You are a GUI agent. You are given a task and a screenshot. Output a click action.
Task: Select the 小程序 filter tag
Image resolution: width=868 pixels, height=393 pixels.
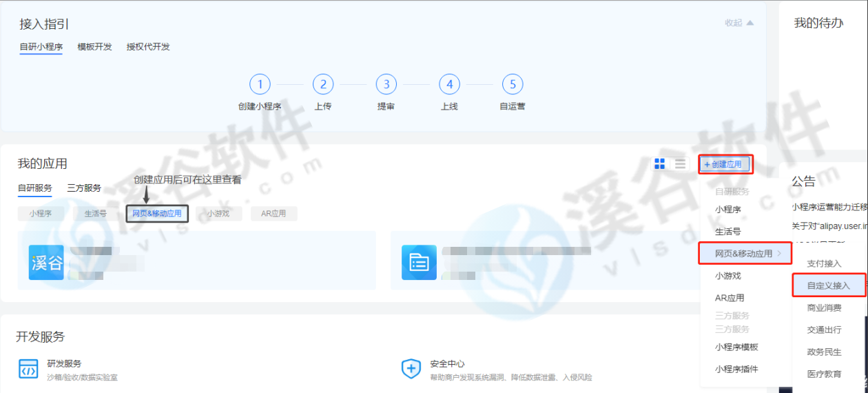tap(40, 214)
